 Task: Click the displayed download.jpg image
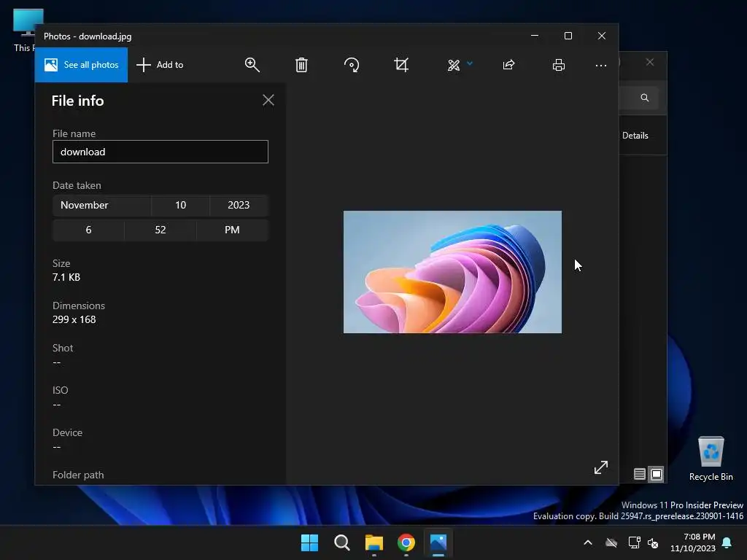coord(452,272)
